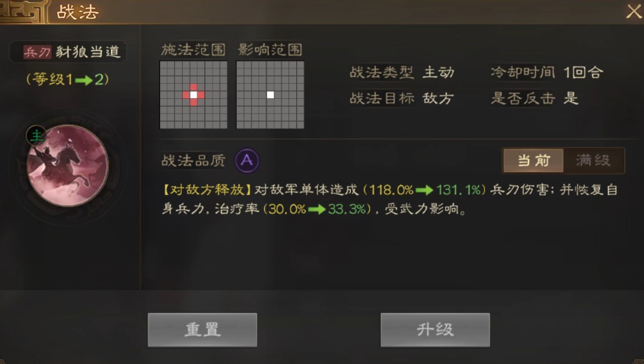Click the 升级 button

tap(435, 330)
